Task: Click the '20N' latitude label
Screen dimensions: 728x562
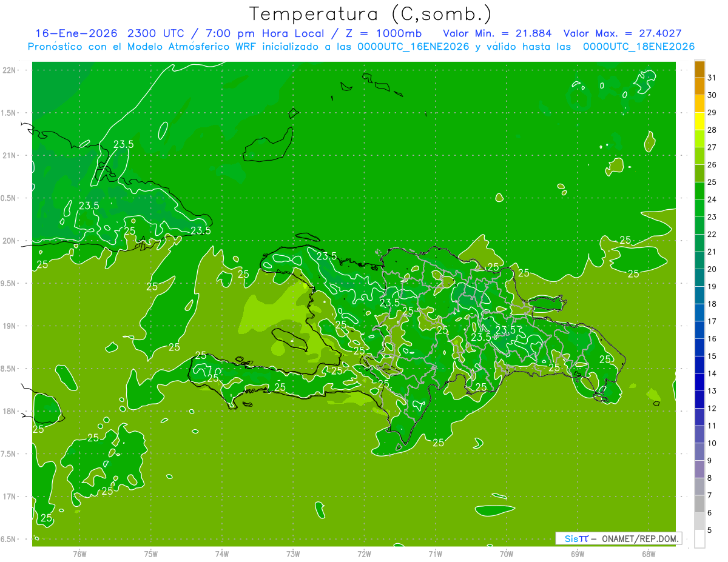Action: click(10, 241)
